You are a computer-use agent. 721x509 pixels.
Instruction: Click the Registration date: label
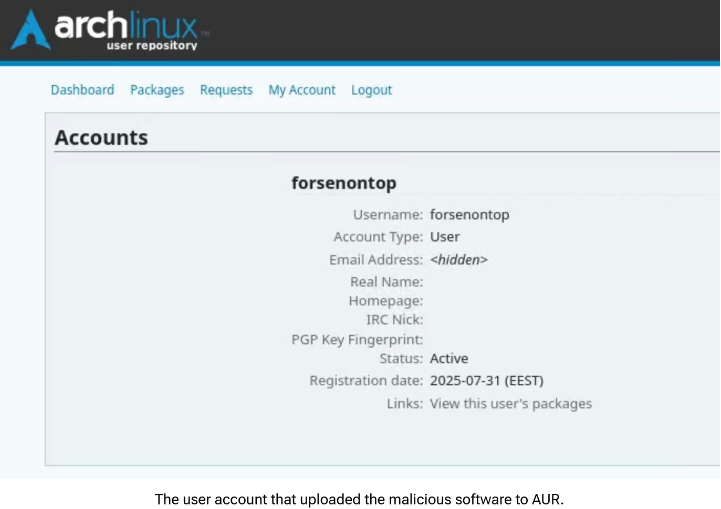tap(366, 381)
